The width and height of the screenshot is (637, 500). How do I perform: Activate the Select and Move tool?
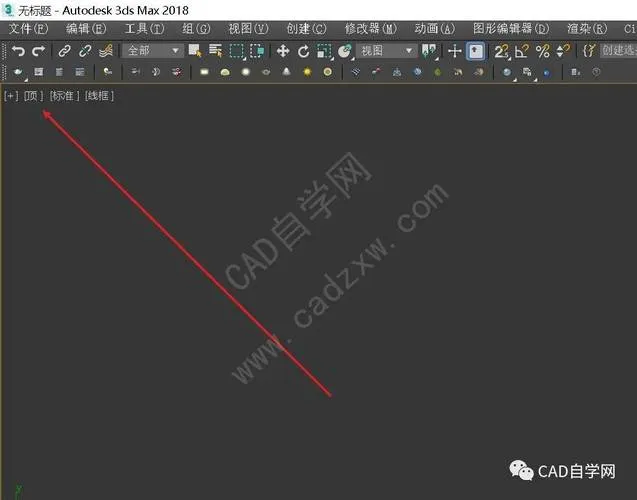point(283,51)
